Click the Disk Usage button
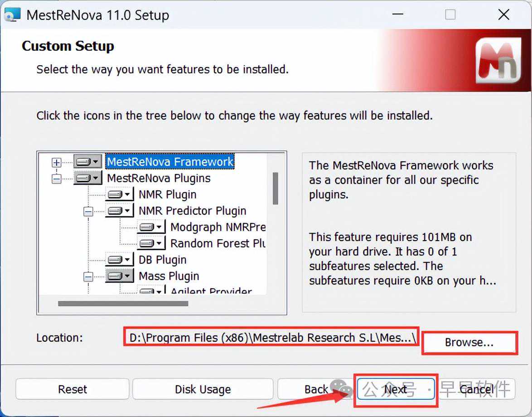This screenshot has height=417, width=532. 203,389
